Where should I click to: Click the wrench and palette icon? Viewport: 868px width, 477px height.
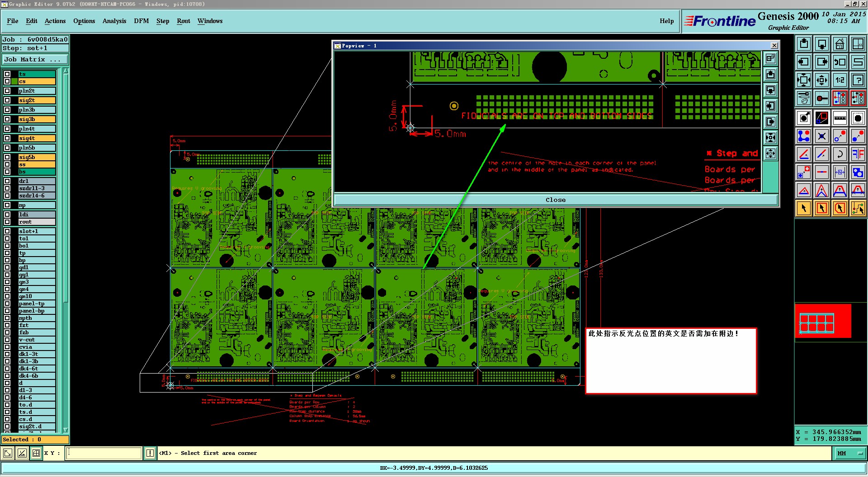[803, 98]
